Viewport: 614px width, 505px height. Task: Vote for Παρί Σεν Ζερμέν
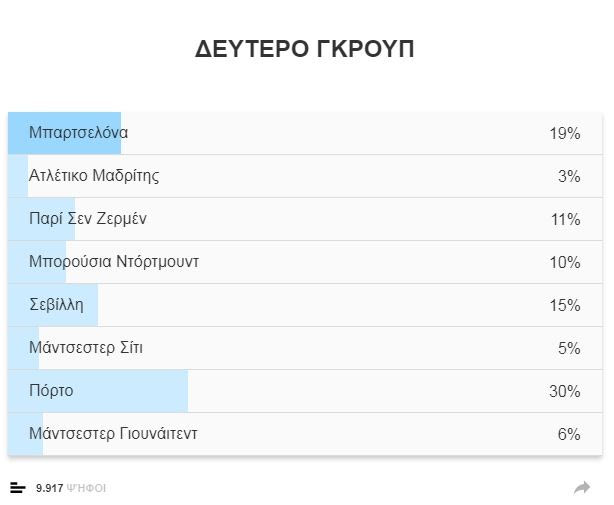coord(88,219)
